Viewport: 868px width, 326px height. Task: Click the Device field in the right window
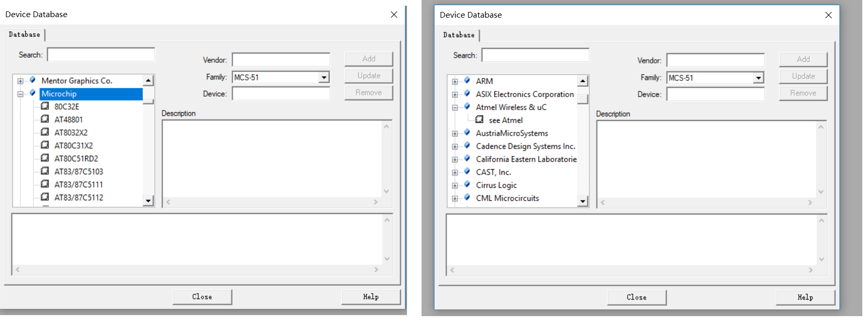point(715,94)
